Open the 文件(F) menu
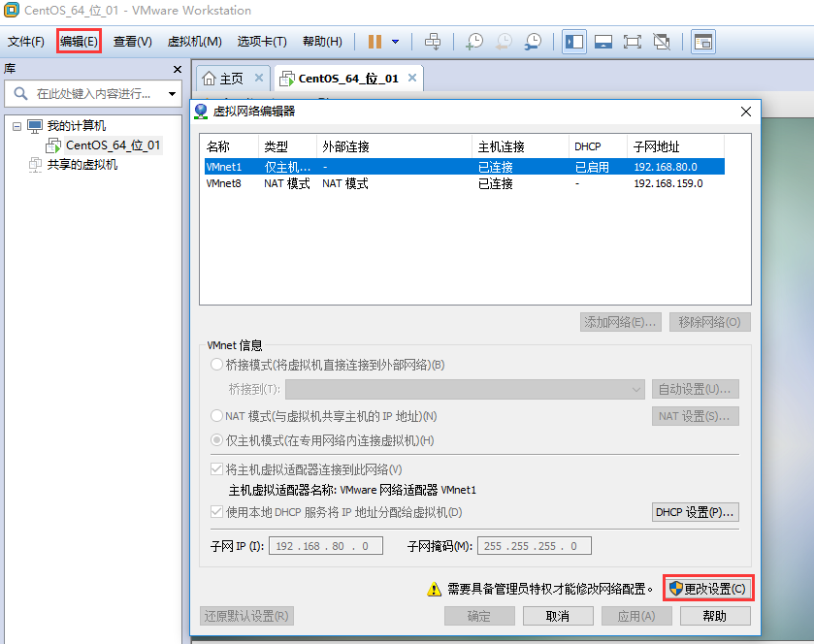This screenshot has width=814, height=644. pos(26,41)
